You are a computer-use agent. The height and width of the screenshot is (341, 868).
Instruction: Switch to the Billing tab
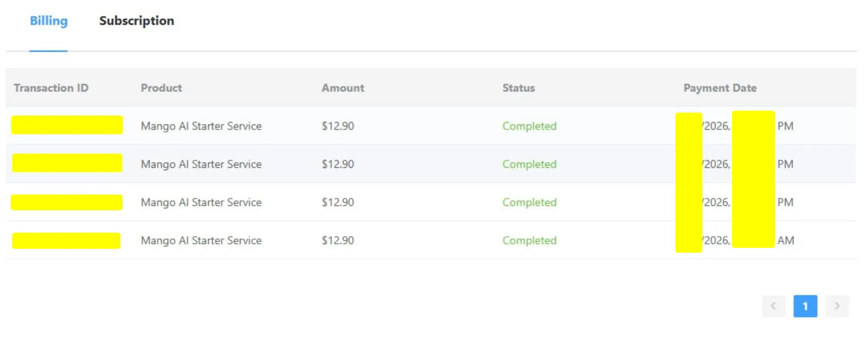point(49,21)
